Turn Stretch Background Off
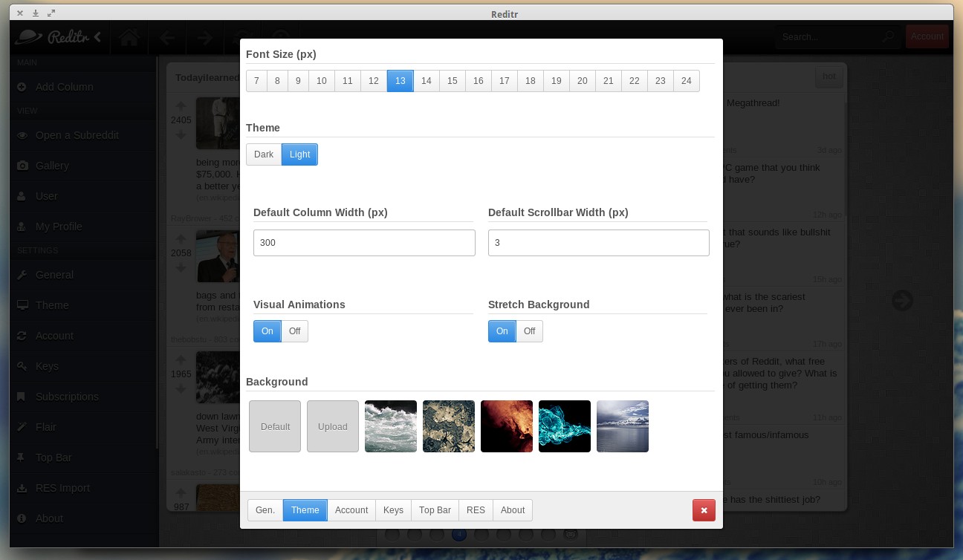 [x=529, y=331]
